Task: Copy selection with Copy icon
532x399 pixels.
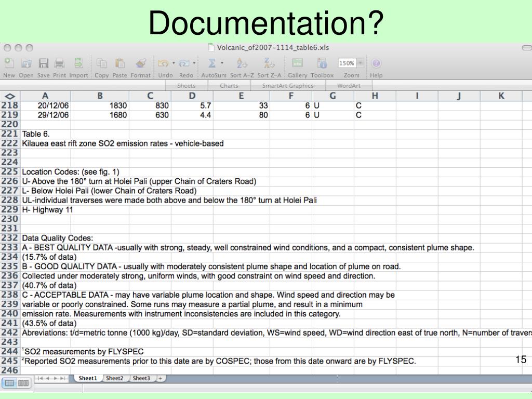Action: (x=101, y=63)
